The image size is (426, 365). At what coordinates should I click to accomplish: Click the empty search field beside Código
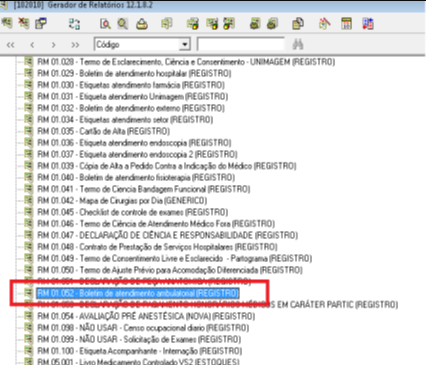click(241, 44)
